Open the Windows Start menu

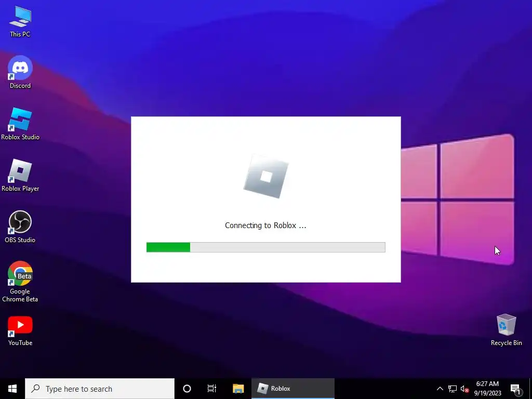12,389
